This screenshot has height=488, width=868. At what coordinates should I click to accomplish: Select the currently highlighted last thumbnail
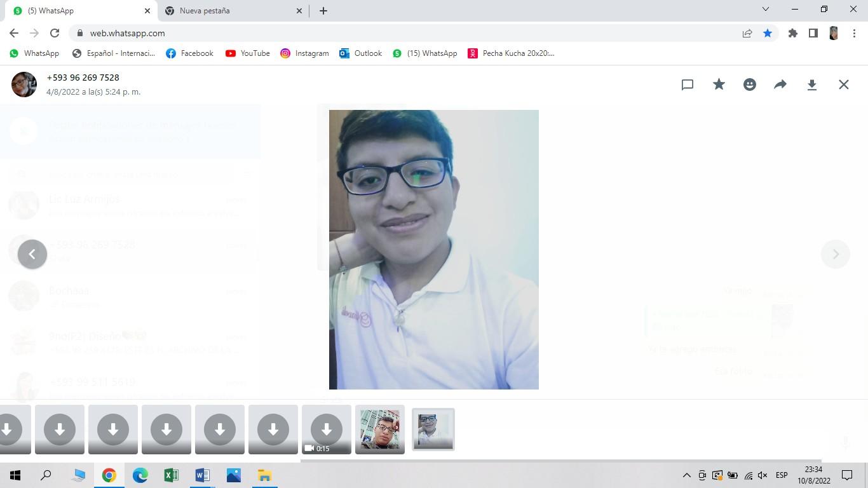tap(433, 430)
